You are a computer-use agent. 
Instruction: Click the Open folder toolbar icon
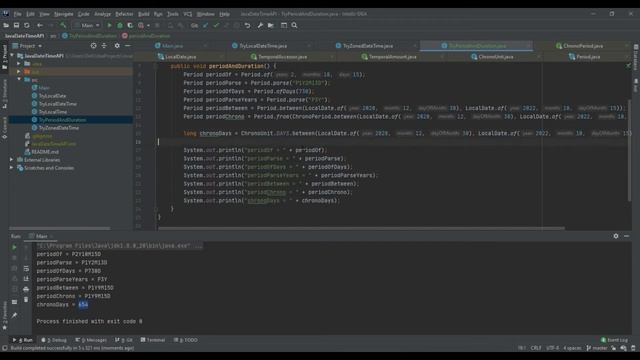(x=6, y=25)
